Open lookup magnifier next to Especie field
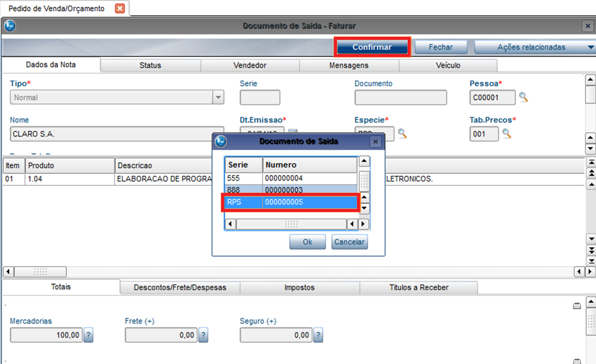The image size is (596, 364). [x=402, y=133]
